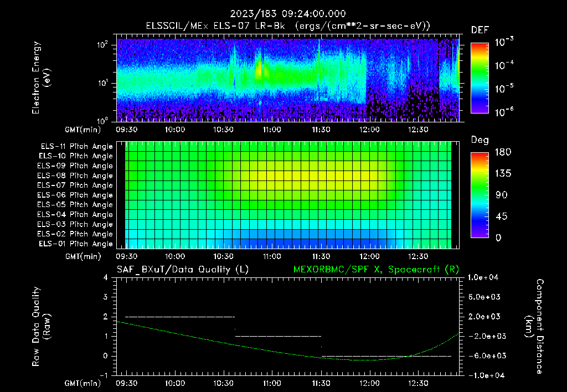Click the GMT(min) label under the spectrogram
The image size is (567, 392).
[x=83, y=130]
